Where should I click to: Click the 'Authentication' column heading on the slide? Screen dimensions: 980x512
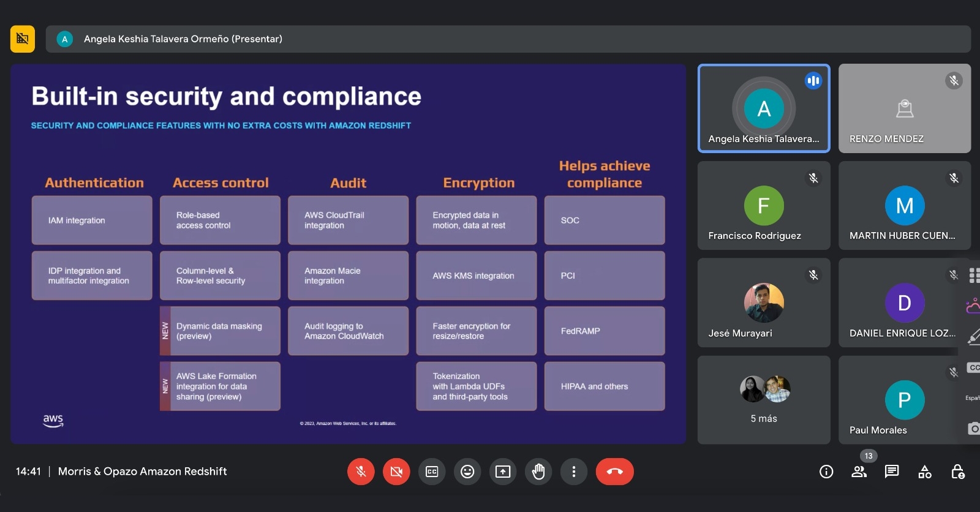pos(94,183)
